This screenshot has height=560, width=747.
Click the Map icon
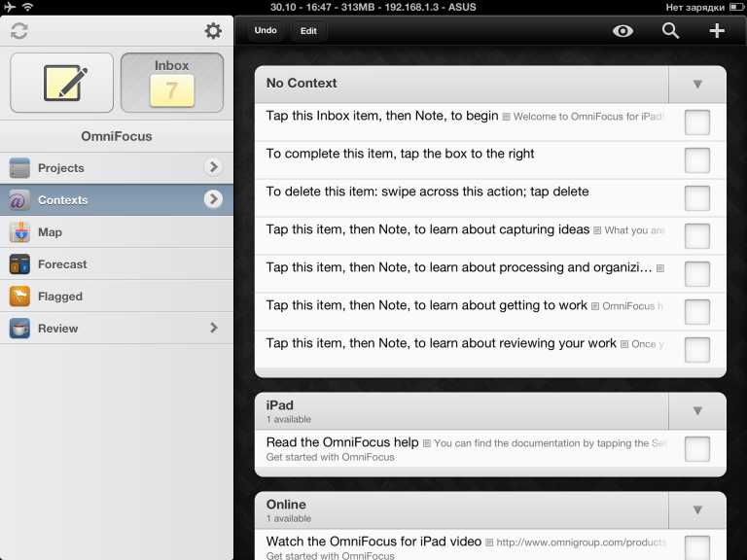19,232
